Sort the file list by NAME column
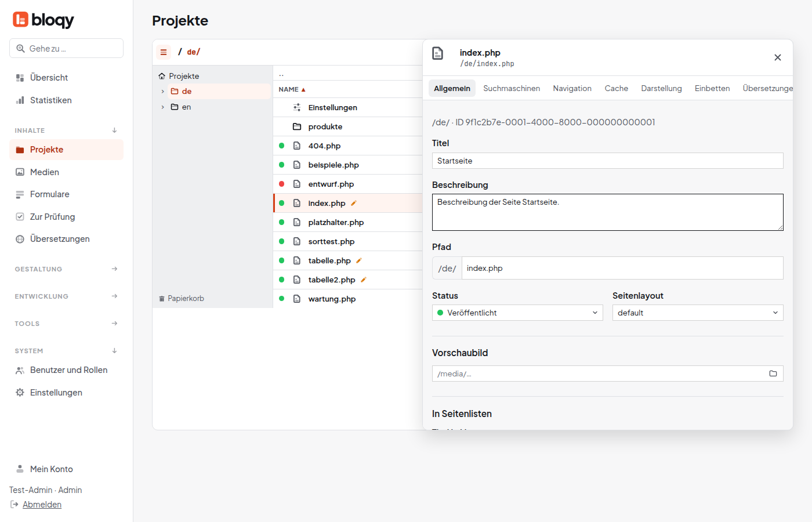 [x=292, y=89]
